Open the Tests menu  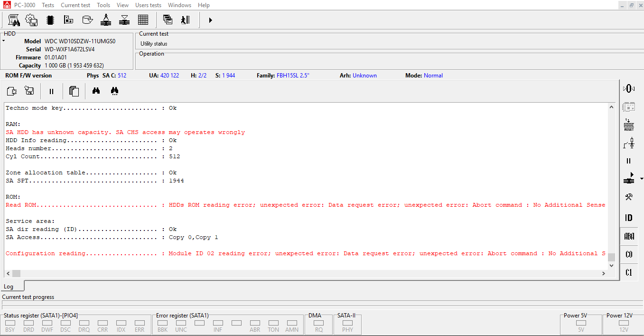click(x=48, y=5)
